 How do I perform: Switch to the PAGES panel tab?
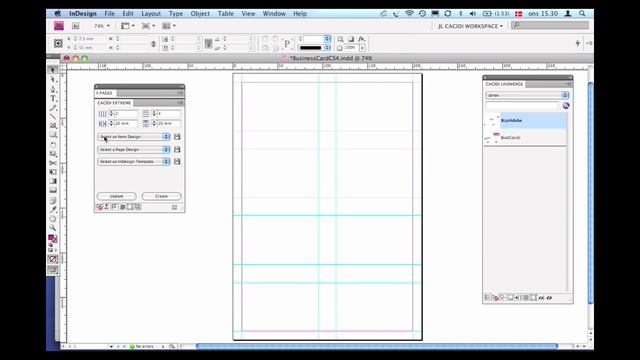click(x=105, y=93)
